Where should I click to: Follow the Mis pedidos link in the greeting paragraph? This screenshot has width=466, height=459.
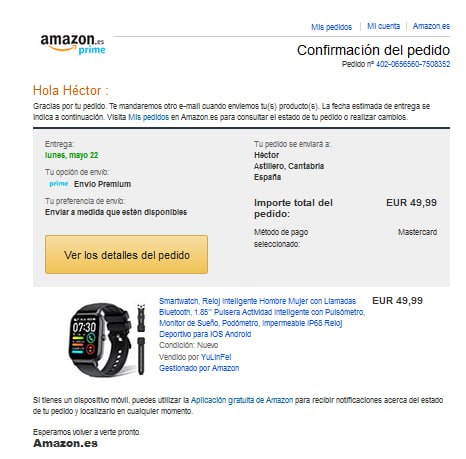click(x=149, y=117)
